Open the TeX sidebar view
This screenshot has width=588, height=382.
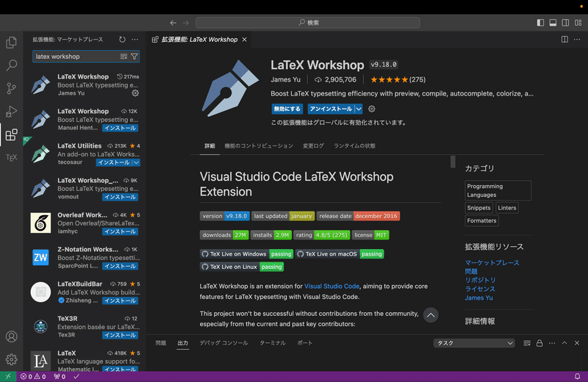point(11,157)
